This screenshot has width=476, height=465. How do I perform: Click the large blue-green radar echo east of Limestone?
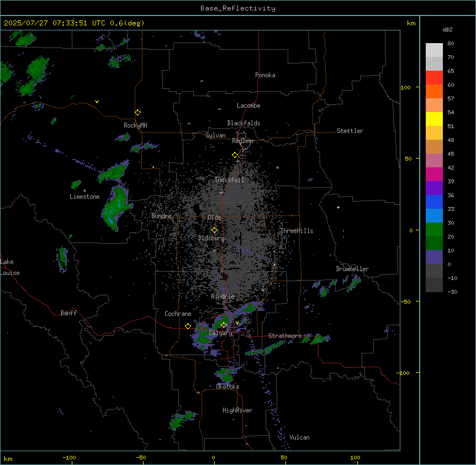click(117, 209)
